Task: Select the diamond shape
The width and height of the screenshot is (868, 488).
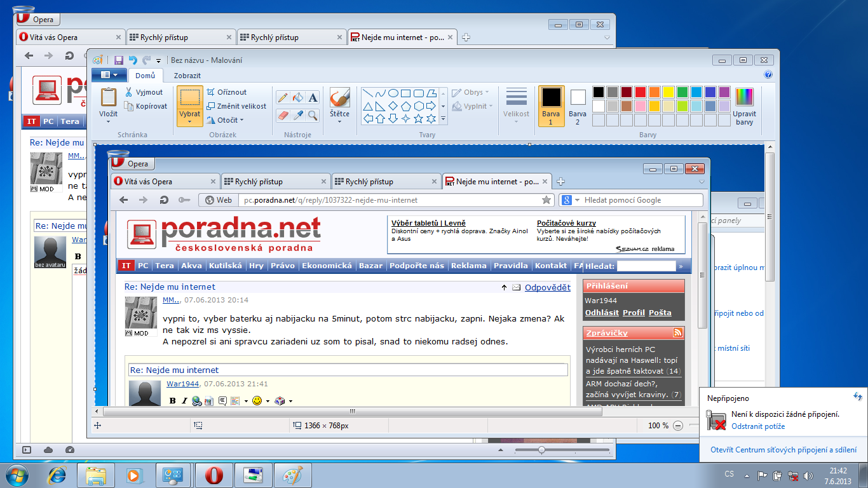Action: click(x=393, y=105)
